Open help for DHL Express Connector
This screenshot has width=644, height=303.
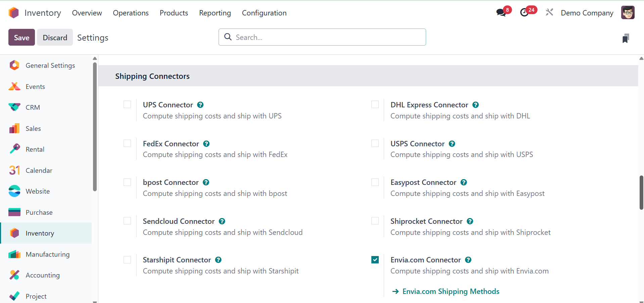click(475, 105)
